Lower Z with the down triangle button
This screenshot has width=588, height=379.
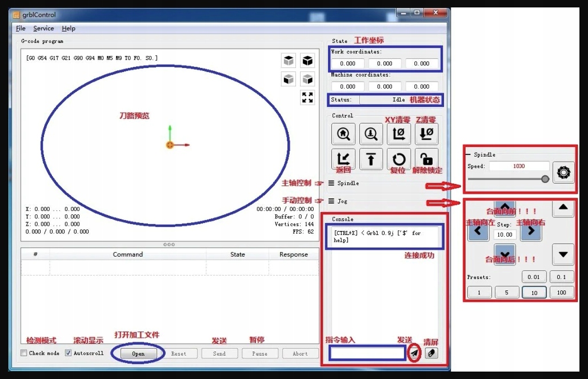click(563, 254)
